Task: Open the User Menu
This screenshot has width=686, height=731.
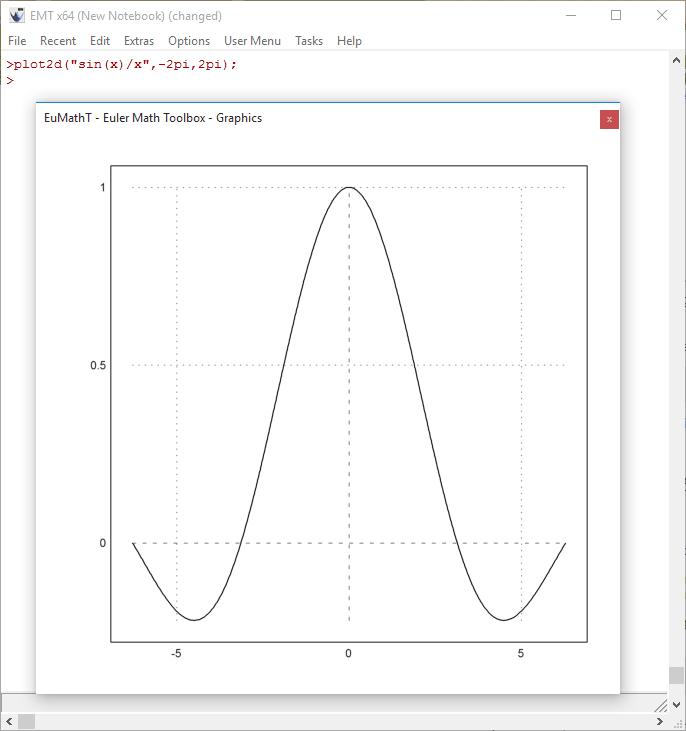Action: point(252,41)
